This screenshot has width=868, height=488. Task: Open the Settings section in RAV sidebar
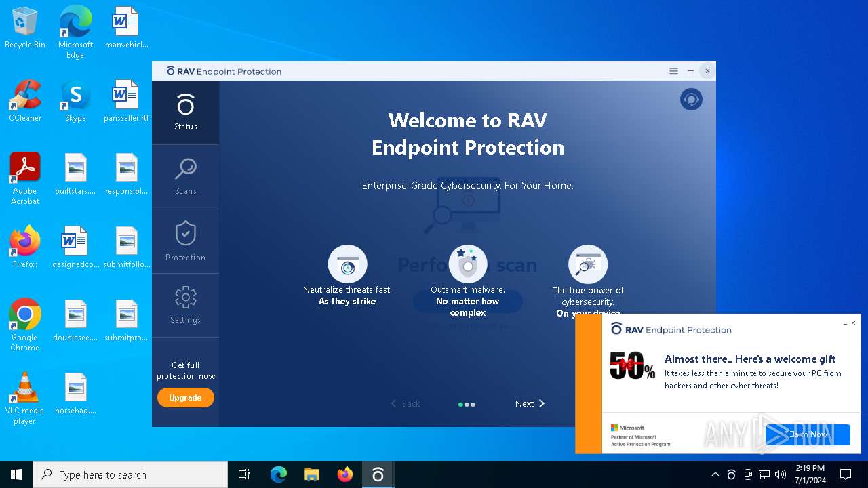click(x=185, y=305)
